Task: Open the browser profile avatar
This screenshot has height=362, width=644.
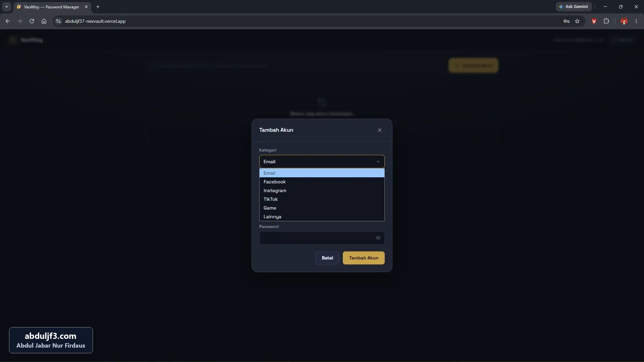Action: click(x=624, y=21)
